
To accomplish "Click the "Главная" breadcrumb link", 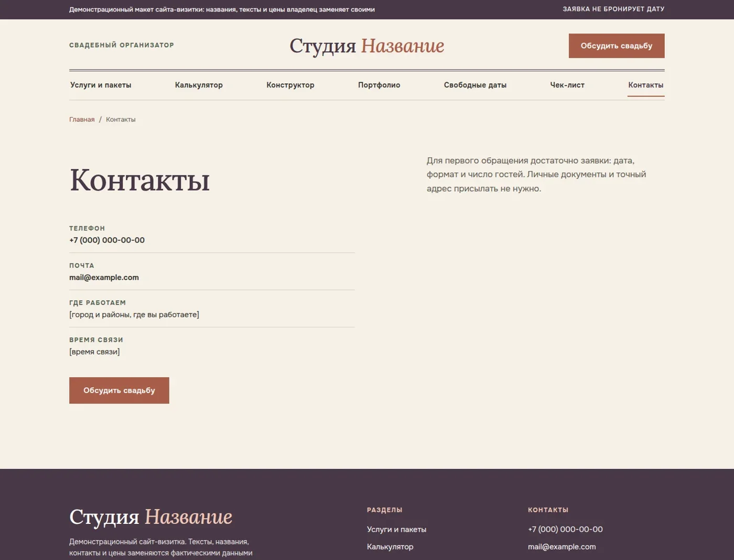I will coord(82,119).
